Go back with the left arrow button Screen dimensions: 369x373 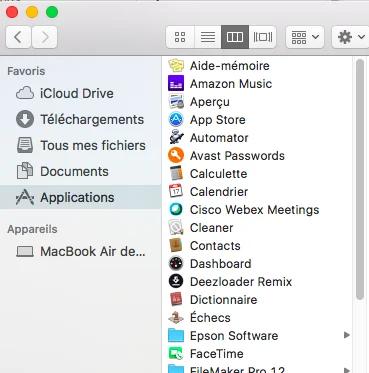pos(18,37)
